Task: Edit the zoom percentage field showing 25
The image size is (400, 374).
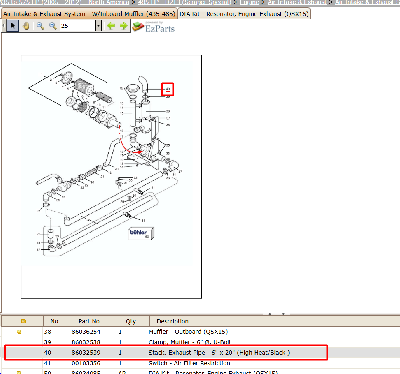Action: [77, 26]
